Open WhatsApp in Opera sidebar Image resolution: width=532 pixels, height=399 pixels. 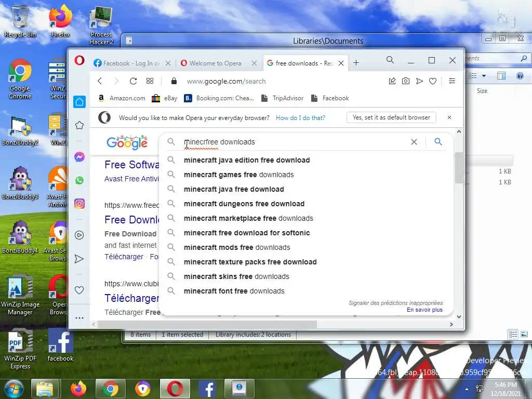pos(79,180)
